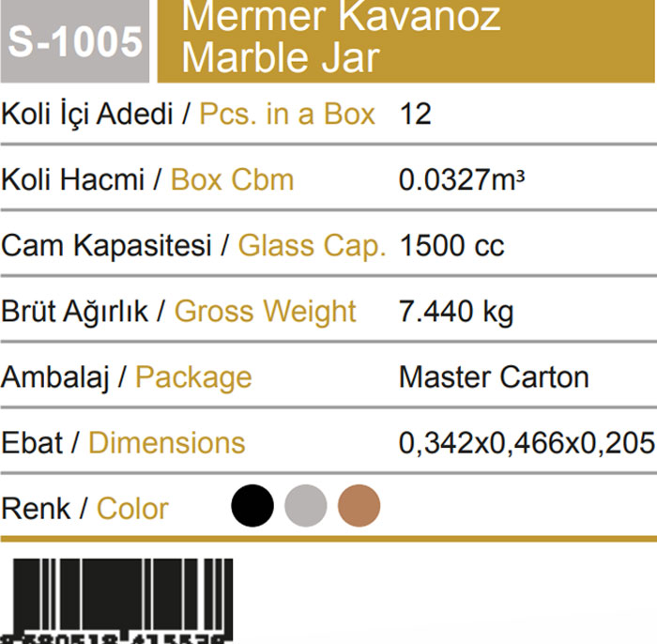Select the black color swatch
The height and width of the screenshot is (644, 657).
coord(252,507)
